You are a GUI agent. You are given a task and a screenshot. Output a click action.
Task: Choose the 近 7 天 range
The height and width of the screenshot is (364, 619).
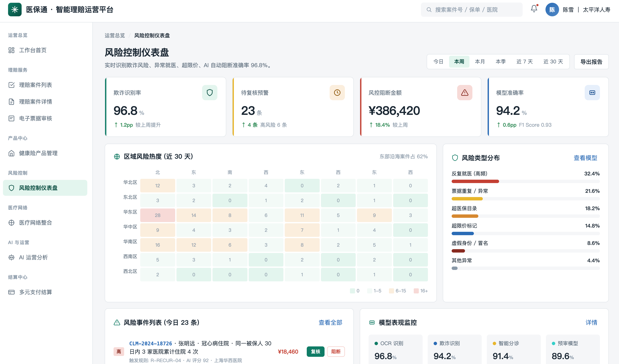click(x=525, y=62)
